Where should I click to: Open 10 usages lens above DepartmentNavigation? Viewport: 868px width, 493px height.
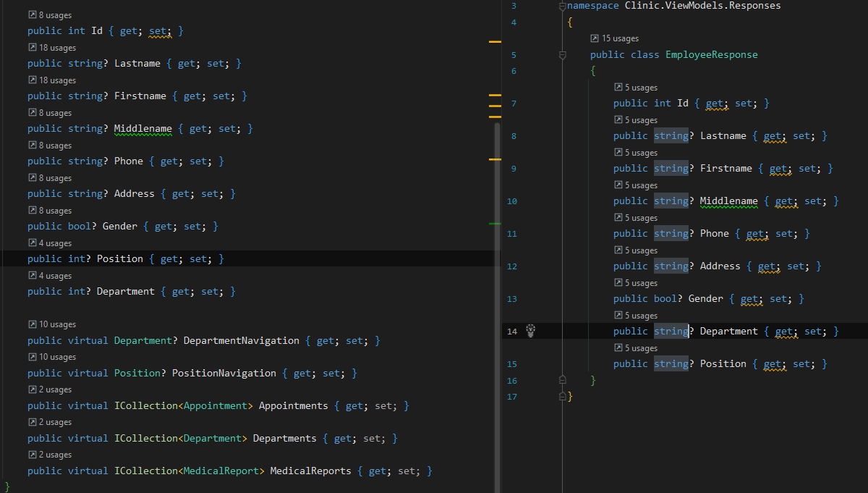tap(52, 324)
